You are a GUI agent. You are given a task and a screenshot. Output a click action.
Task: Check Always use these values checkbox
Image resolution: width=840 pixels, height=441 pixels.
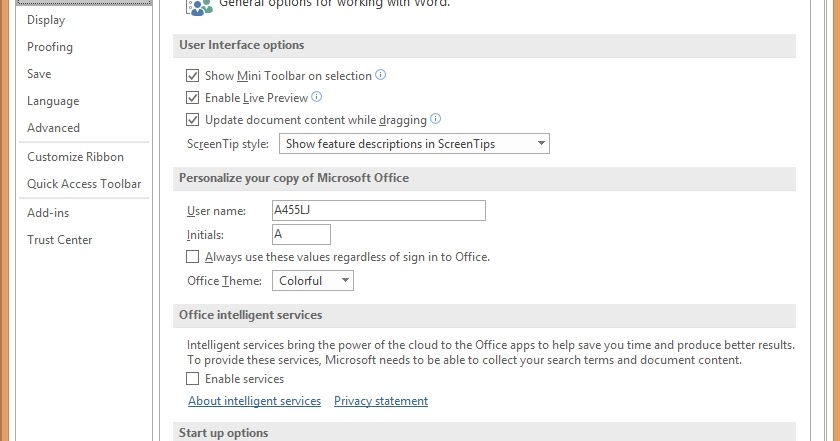[x=193, y=257]
